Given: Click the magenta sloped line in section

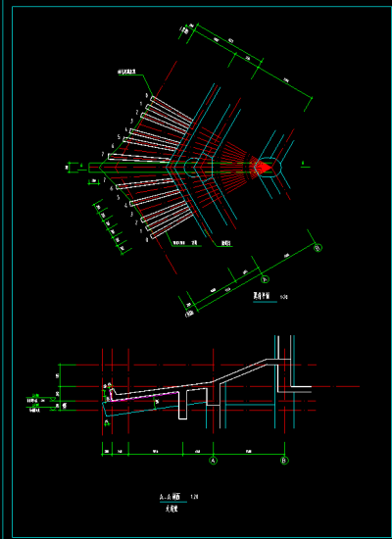Looking at the screenshot, I should click(144, 395).
